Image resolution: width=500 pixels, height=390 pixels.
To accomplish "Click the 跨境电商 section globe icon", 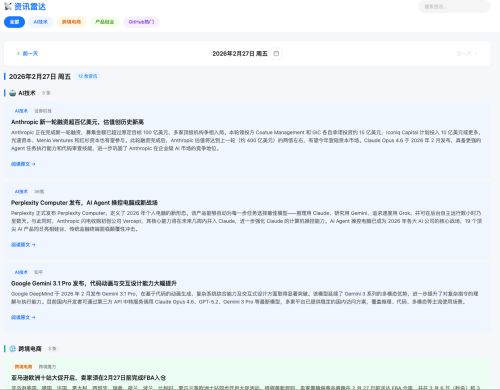I will pyautogui.click(x=13, y=349).
